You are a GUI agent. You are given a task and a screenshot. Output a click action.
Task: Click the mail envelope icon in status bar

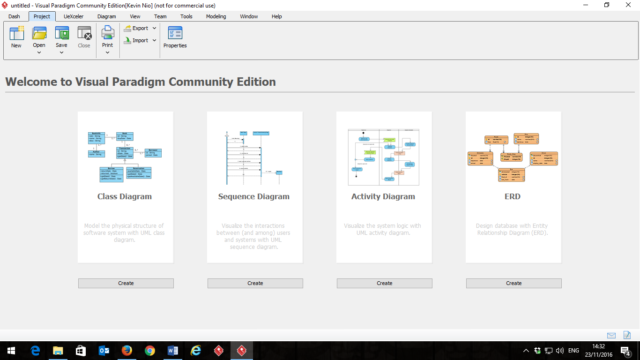tap(611, 336)
